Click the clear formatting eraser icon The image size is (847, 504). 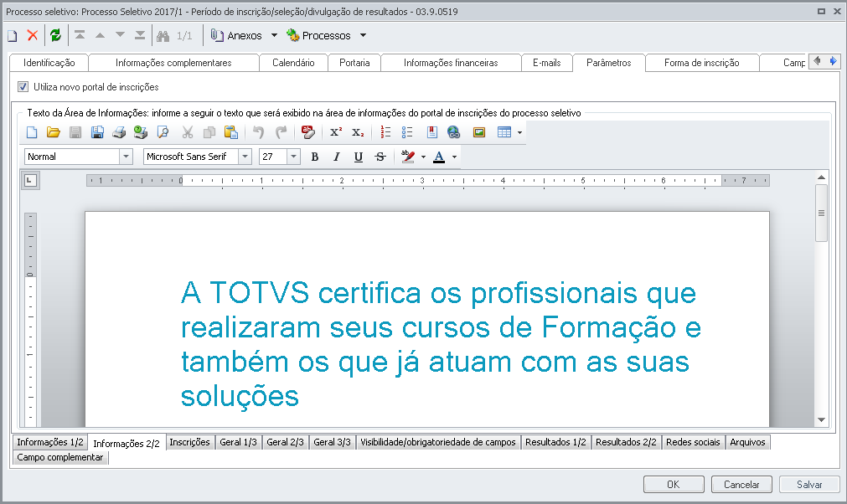(308, 132)
